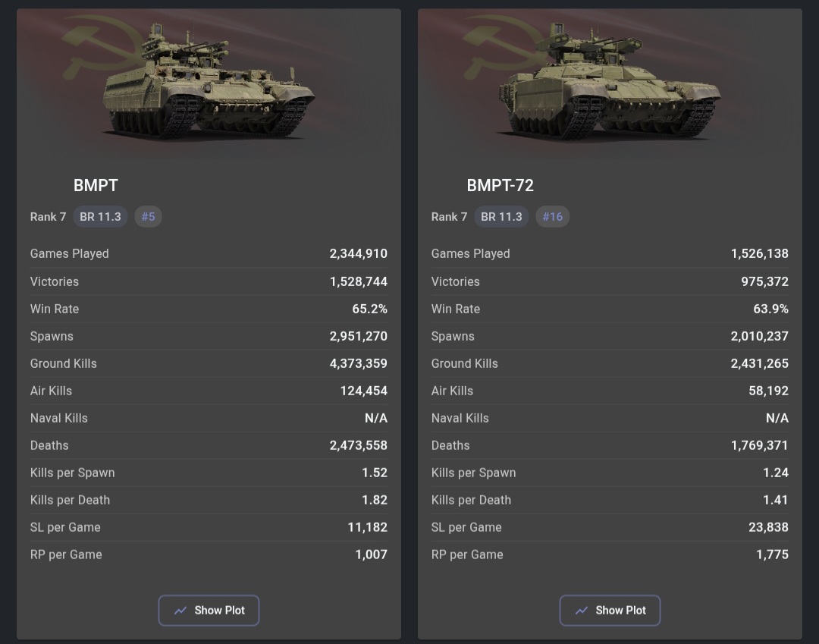Select the Kills per Death row for BMPT
The image size is (819, 644).
coord(209,500)
